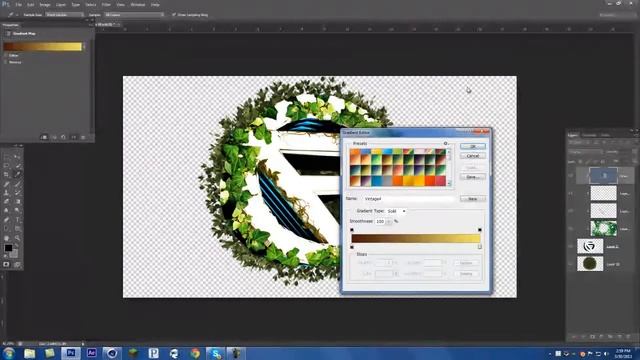Open layer blend mode dropdown

pyautogui.click(x=586, y=152)
